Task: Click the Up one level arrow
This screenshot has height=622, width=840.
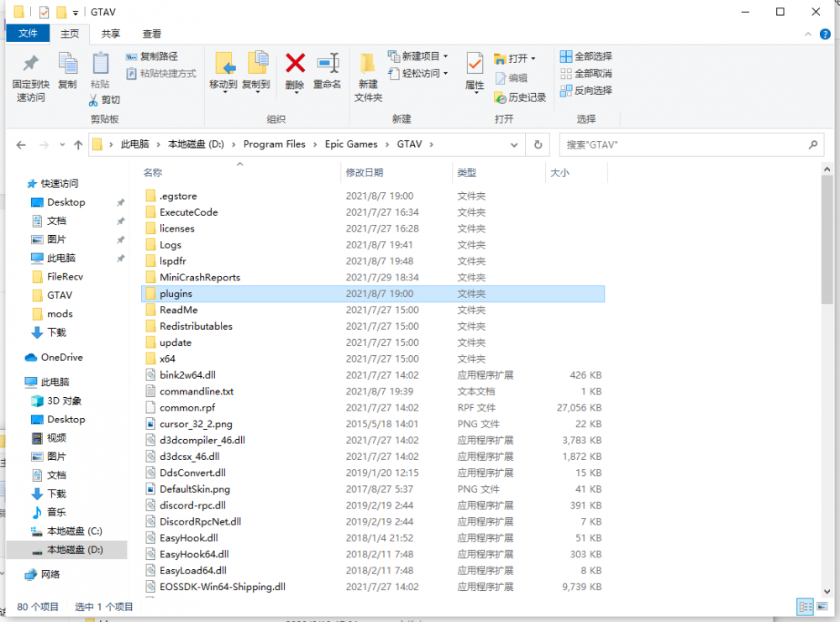Action: [78, 145]
